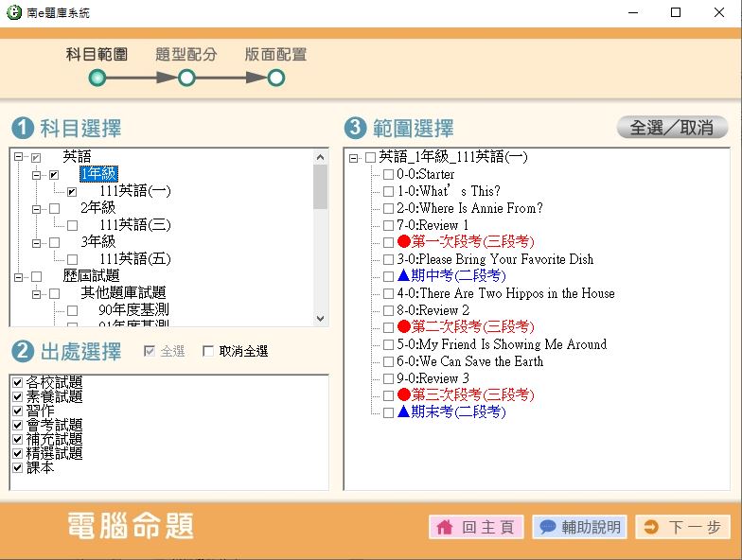Click the 科目範圍 step circle
This screenshot has width=742, height=560.
(x=97, y=78)
